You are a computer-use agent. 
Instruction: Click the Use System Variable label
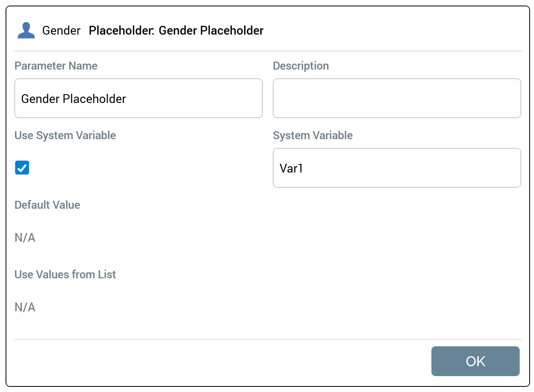tap(65, 136)
